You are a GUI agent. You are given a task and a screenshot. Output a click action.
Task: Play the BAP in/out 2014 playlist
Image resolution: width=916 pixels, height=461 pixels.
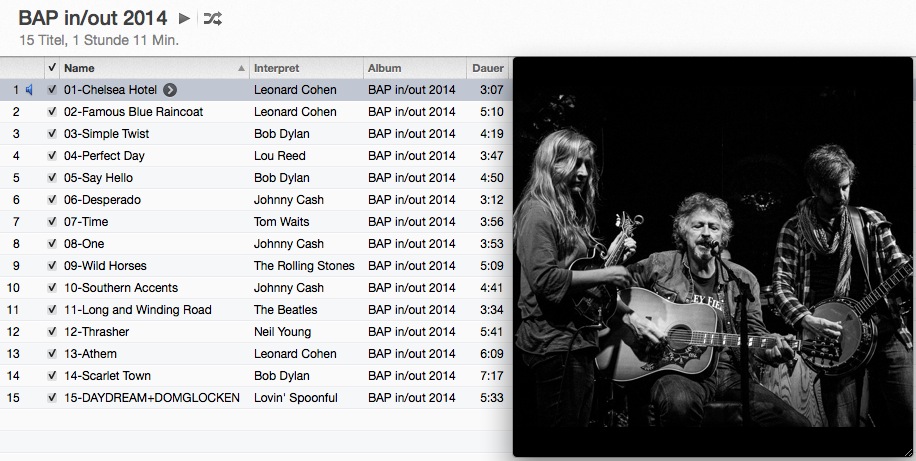pos(184,18)
